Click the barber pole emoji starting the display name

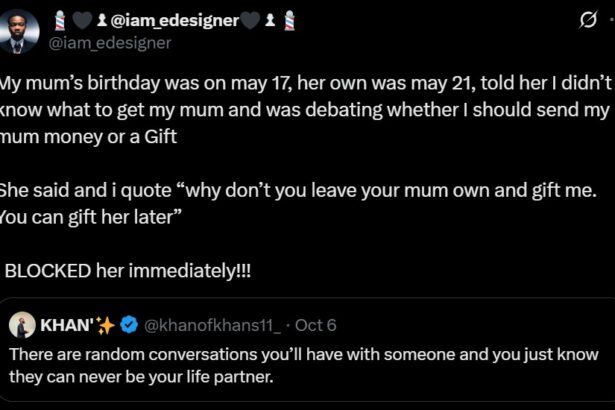tap(59, 20)
